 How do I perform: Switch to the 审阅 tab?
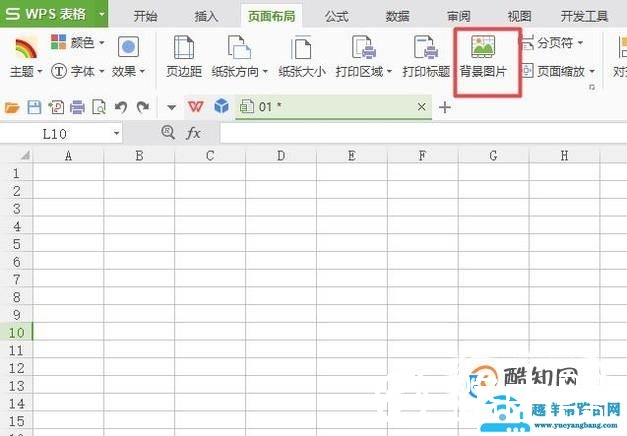coord(459,16)
